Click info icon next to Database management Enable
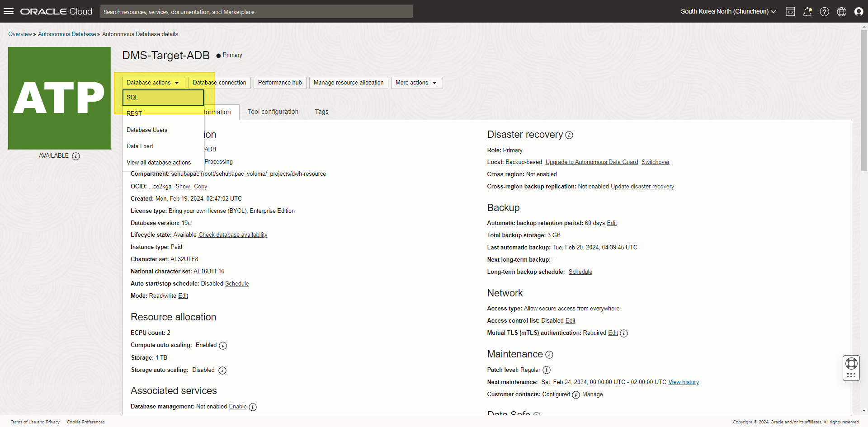868x427 pixels. tap(253, 407)
